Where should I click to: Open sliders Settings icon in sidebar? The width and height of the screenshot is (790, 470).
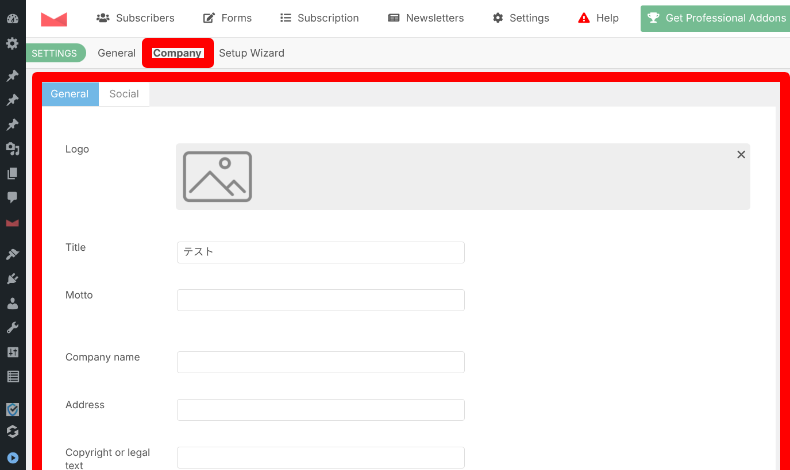pos(13,352)
